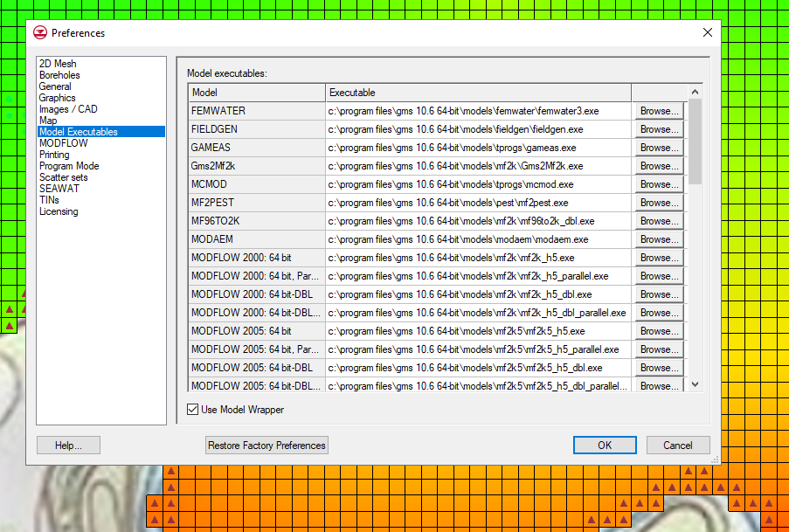Select the MF2PEST model name cell

[x=257, y=203]
